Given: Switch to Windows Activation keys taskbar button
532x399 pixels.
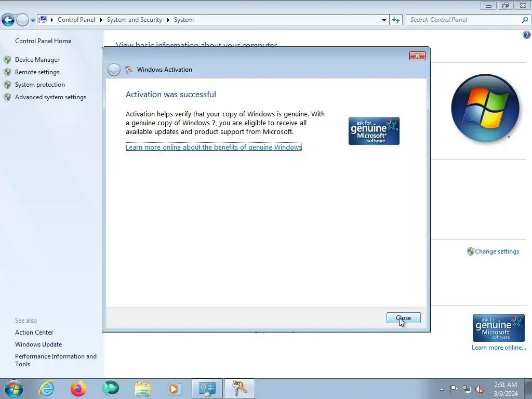Looking at the screenshot, I should coord(239,389).
